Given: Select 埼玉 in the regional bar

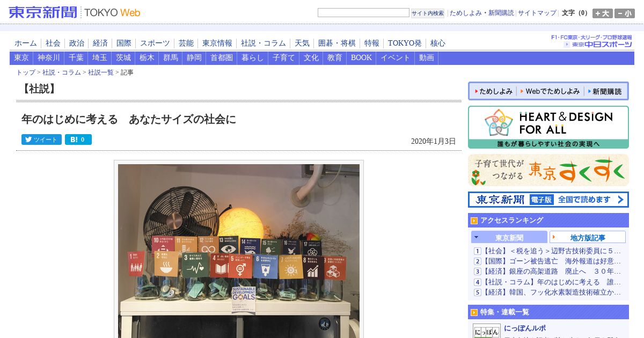Looking at the screenshot, I should (100, 58).
